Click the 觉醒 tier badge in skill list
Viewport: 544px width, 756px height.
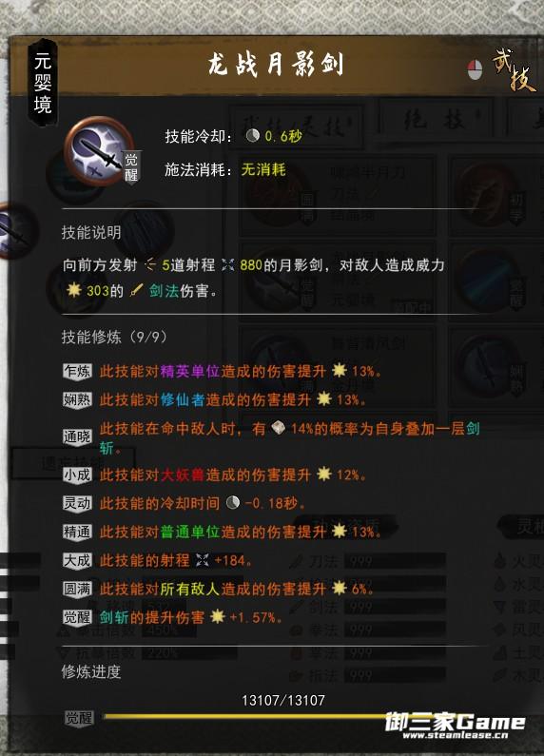[77, 617]
